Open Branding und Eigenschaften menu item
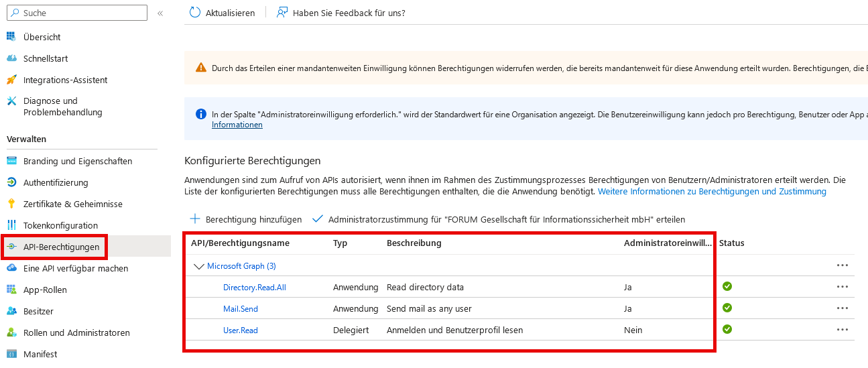The image size is (868, 368). (x=77, y=161)
